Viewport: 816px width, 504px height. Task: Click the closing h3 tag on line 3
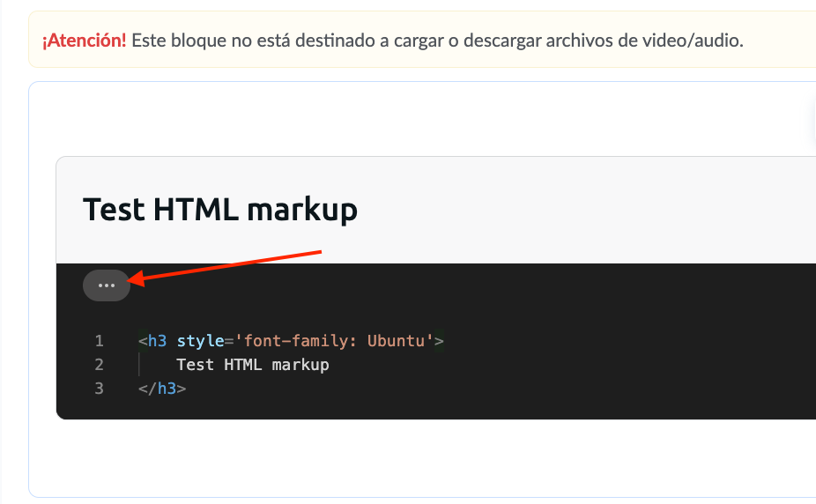coord(167,389)
